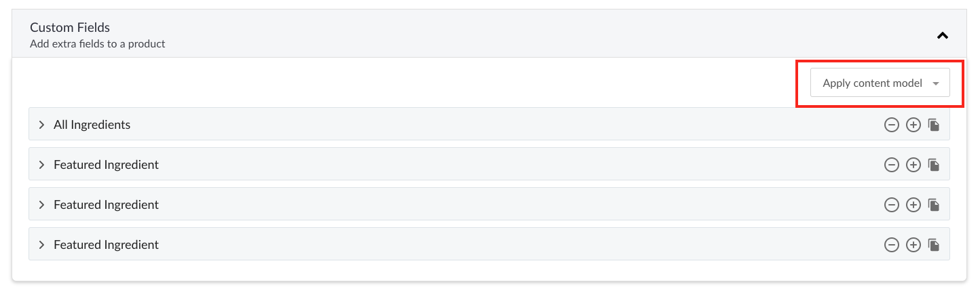Collapse the Custom Fields panel chevron
This screenshot has width=980, height=295.
pos(942,36)
